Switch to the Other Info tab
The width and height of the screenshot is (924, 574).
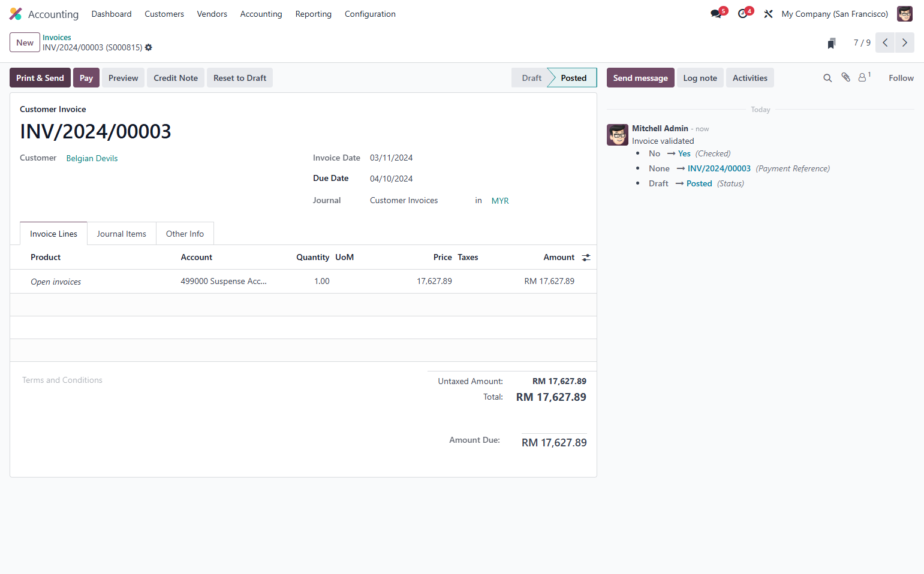tap(185, 234)
